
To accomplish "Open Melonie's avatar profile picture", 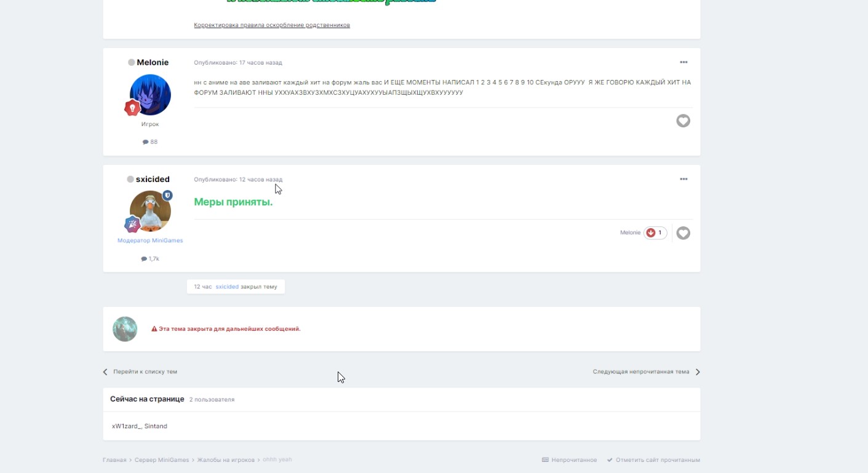I will [x=150, y=95].
